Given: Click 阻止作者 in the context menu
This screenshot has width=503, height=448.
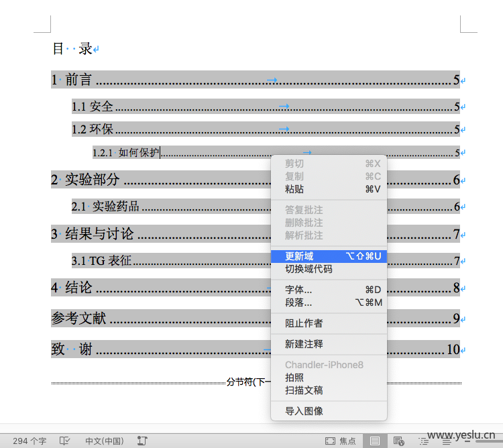Looking at the screenshot, I should 329,323.
